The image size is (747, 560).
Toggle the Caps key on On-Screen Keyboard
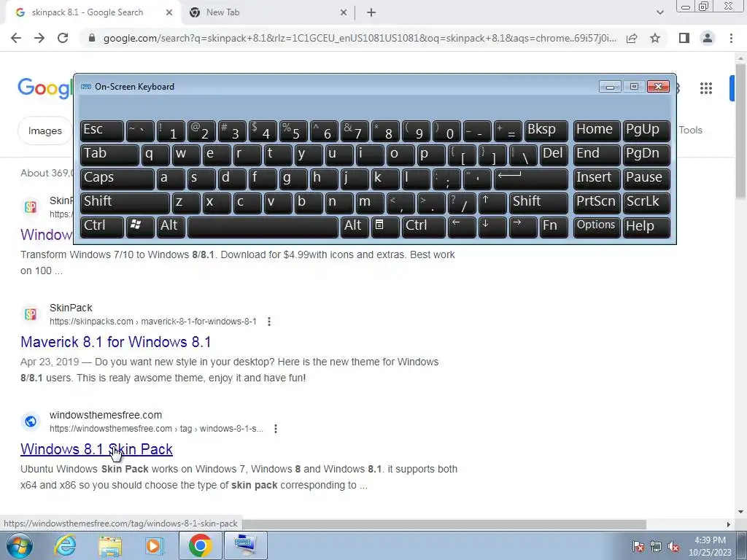tap(117, 179)
